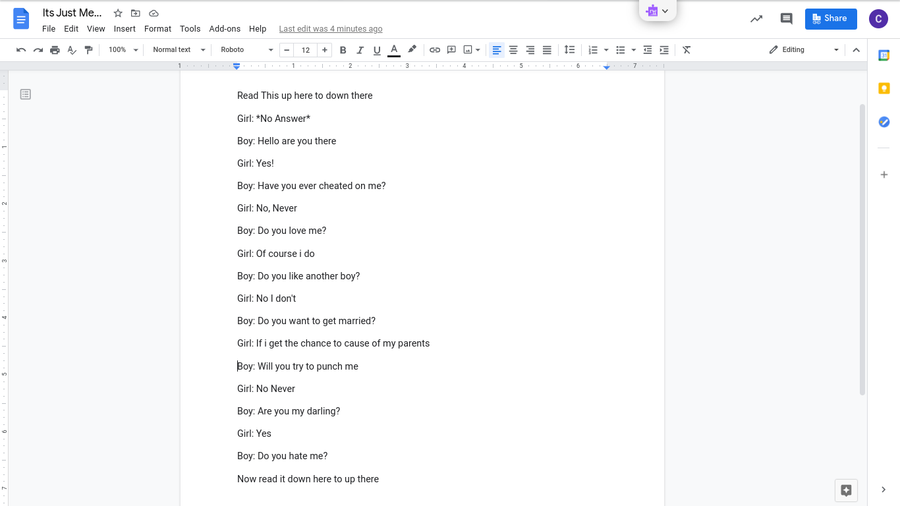
Task: Star this document
Action: click(x=118, y=13)
